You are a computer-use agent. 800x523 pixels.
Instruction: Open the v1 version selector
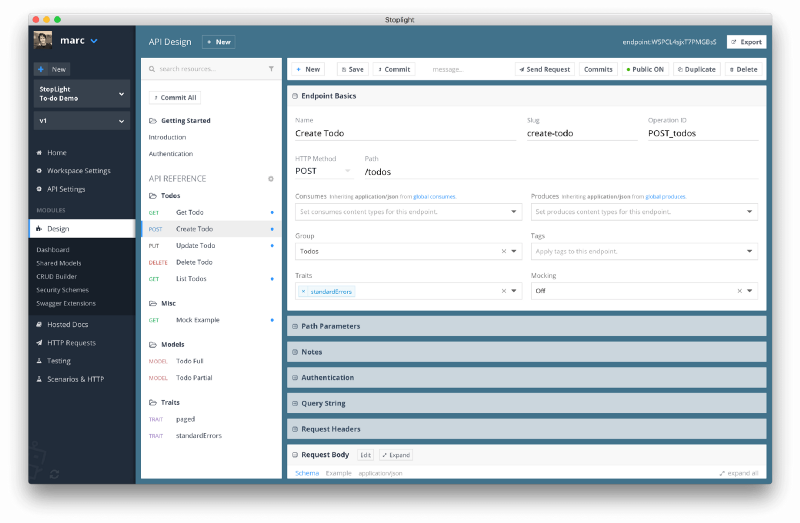(82, 121)
